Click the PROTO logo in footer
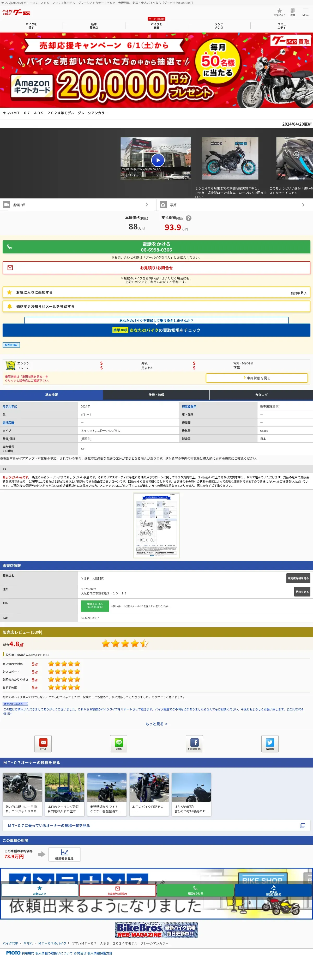The width and height of the screenshot is (313, 980). coord(13,953)
